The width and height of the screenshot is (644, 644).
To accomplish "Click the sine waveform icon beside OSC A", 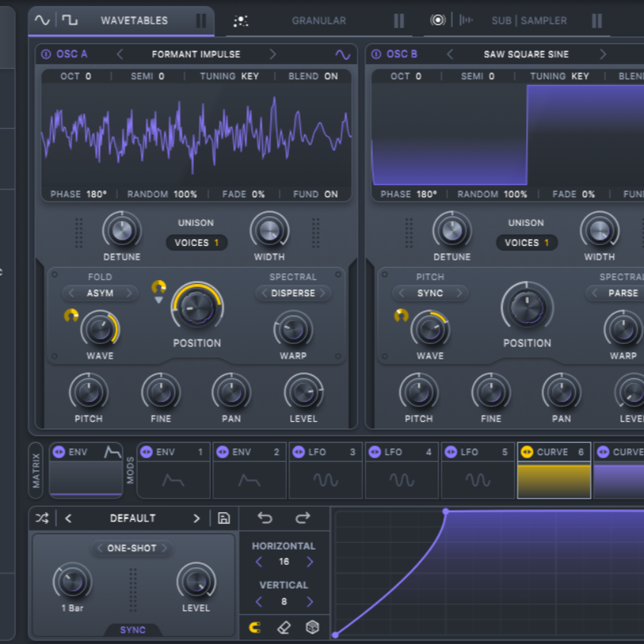I will (342, 54).
